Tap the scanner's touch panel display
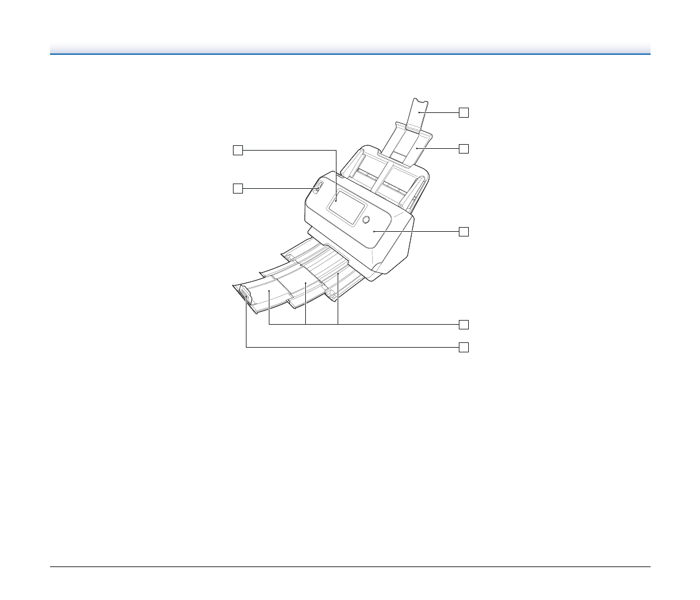The image size is (700, 600). coord(345,208)
